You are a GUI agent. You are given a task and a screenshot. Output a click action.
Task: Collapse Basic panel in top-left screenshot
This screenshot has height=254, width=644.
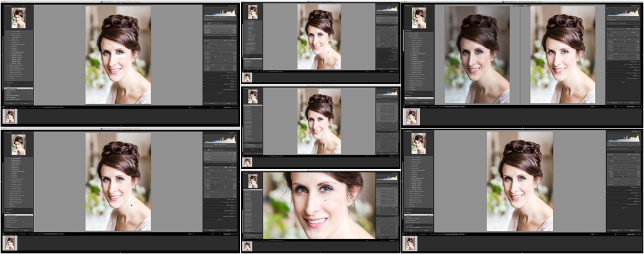pyautogui.click(x=236, y=38)
